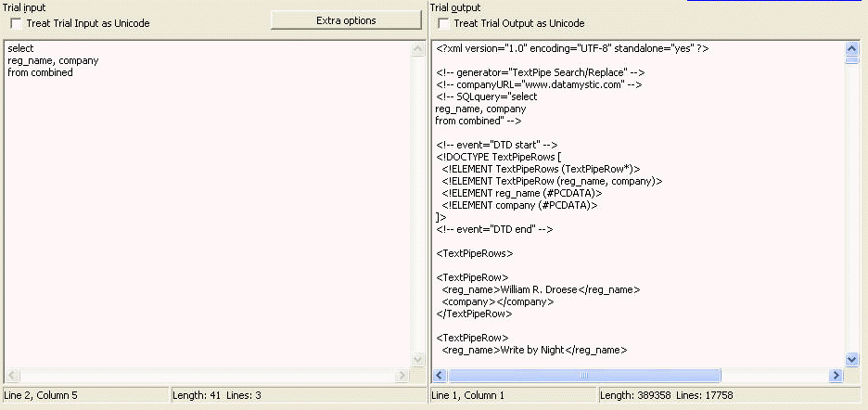This screenshot has width=868, height=410.
Task: Enable Treat Trial Output as Unicode checkbox
Action: pos(443,23)
